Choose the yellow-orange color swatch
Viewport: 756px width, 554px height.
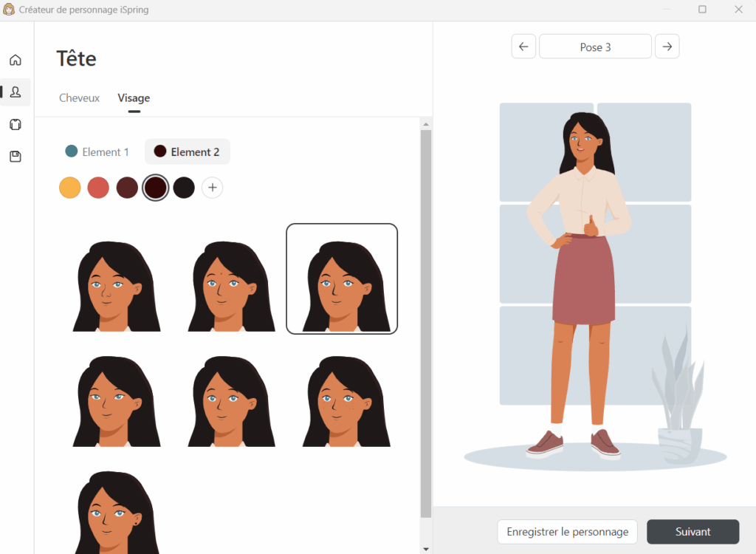tap(70, 188)
